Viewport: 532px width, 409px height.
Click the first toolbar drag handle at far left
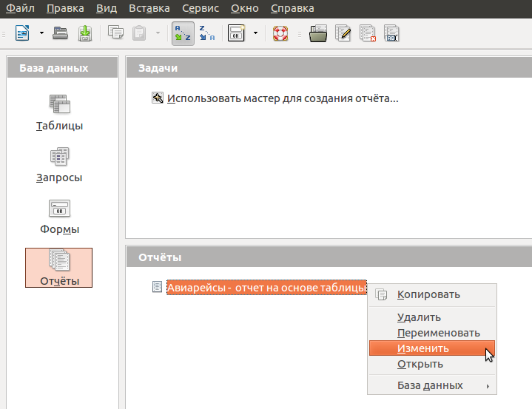[x=4, y=34]
